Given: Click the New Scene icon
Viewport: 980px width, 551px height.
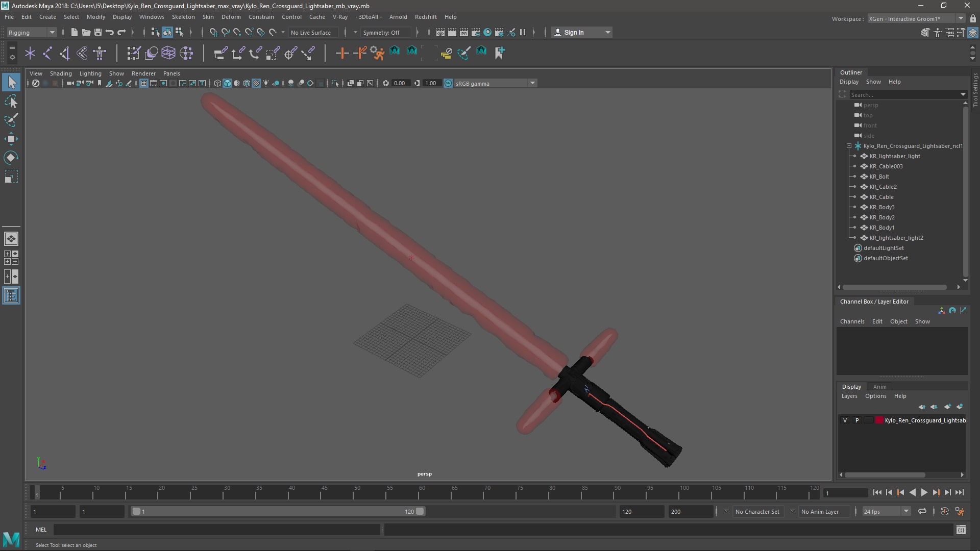Looking at the screenshot, I should [x=74, y=32].
